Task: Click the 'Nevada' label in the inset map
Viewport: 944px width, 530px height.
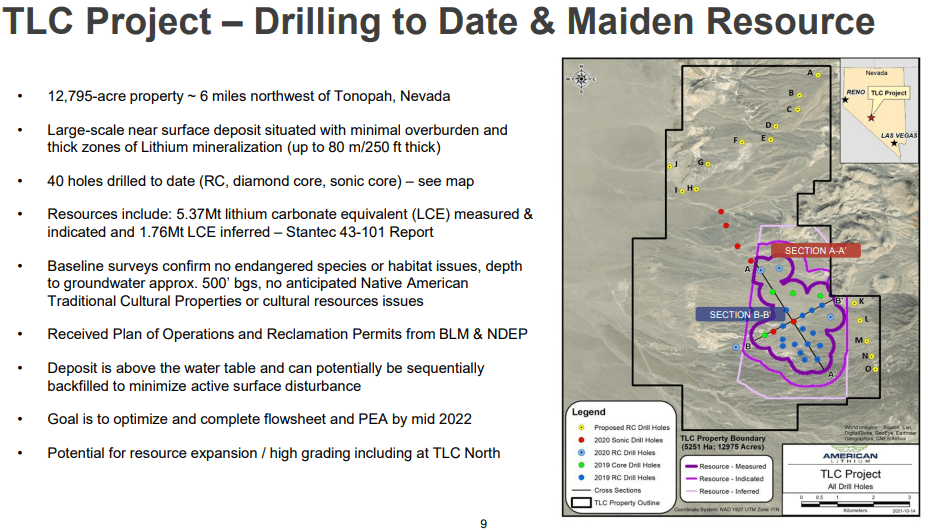Action: (877, 73)
